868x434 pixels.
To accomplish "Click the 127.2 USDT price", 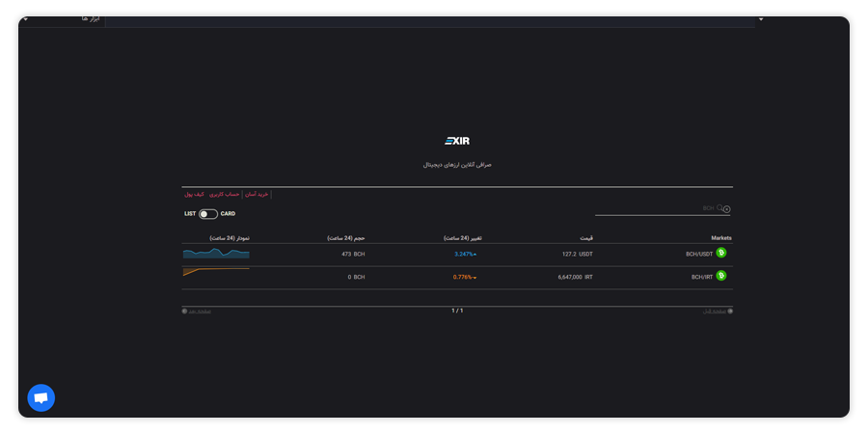I will [578, 254].
